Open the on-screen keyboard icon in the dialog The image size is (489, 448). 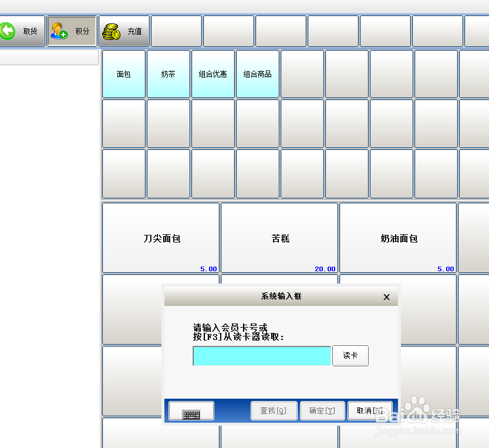click(x=190, y=410)
